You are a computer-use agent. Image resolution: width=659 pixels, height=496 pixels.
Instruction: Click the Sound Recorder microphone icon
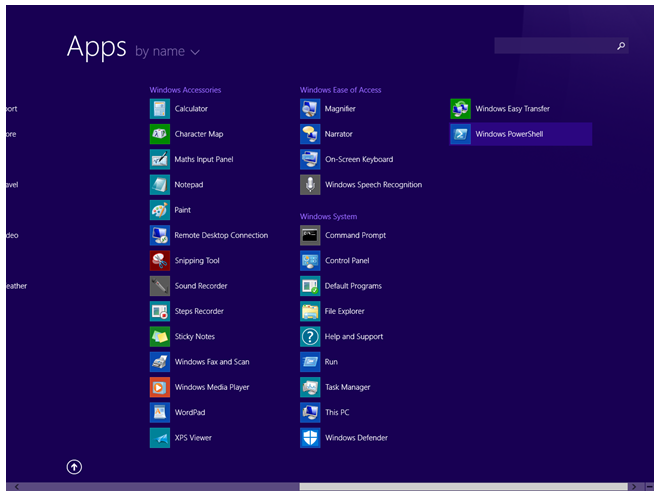pyautogui.click(x=160, y=286)
